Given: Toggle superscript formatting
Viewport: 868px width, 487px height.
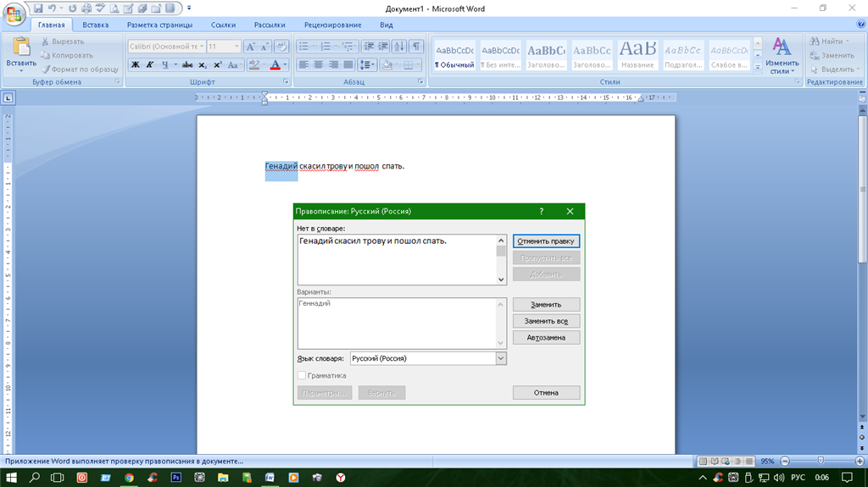Looking at the screenshot, I should coord(218,64).
